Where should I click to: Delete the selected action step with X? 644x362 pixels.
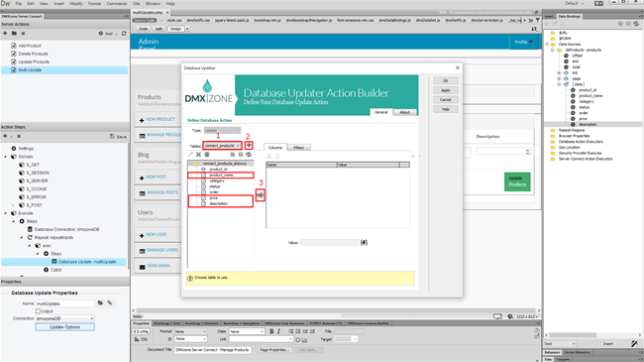click(19, 136)
